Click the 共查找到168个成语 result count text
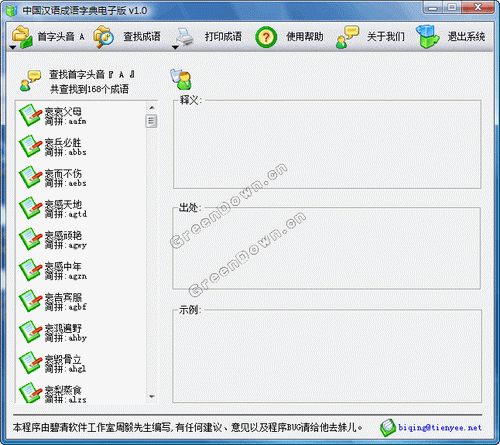500x445 pixels. pos(89,89)
